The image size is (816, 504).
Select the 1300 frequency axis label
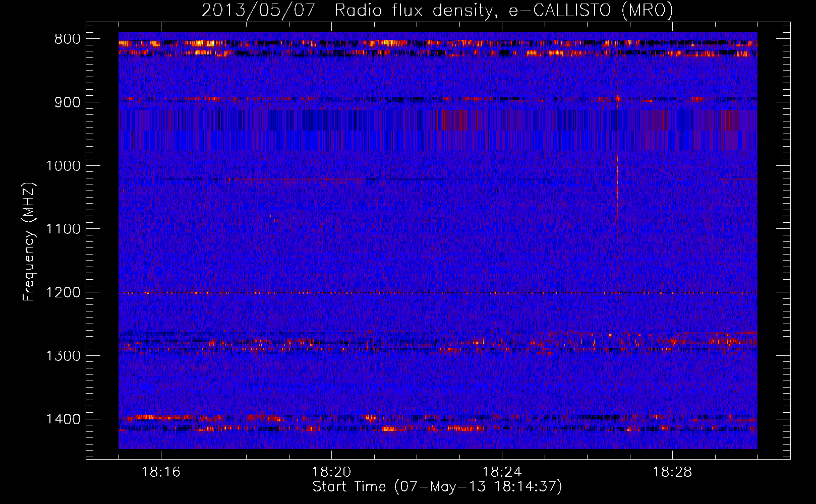click(63, 356)
